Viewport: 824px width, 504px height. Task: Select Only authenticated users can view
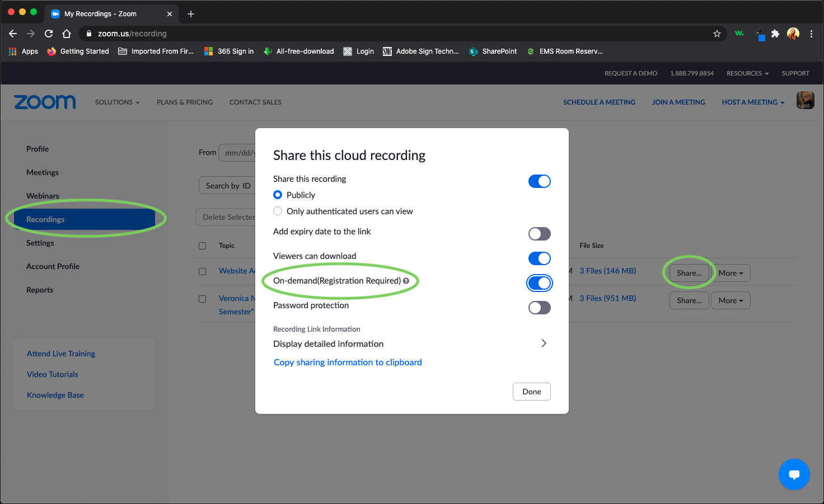(x=278, y=211)
